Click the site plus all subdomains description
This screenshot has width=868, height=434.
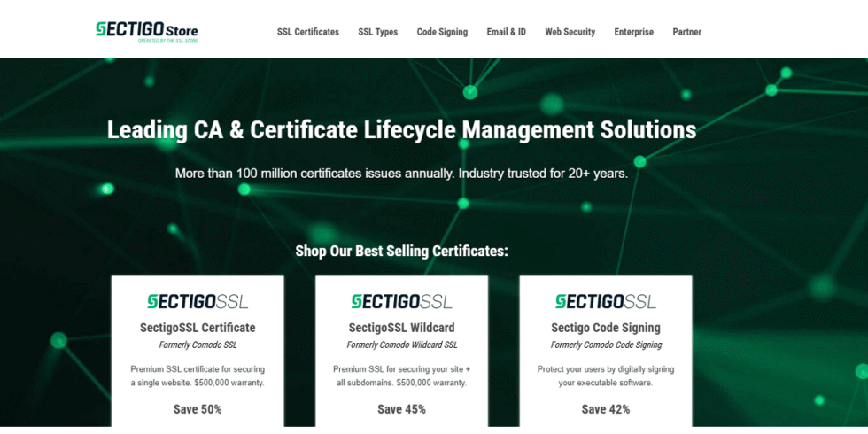(x=402, y=376)
